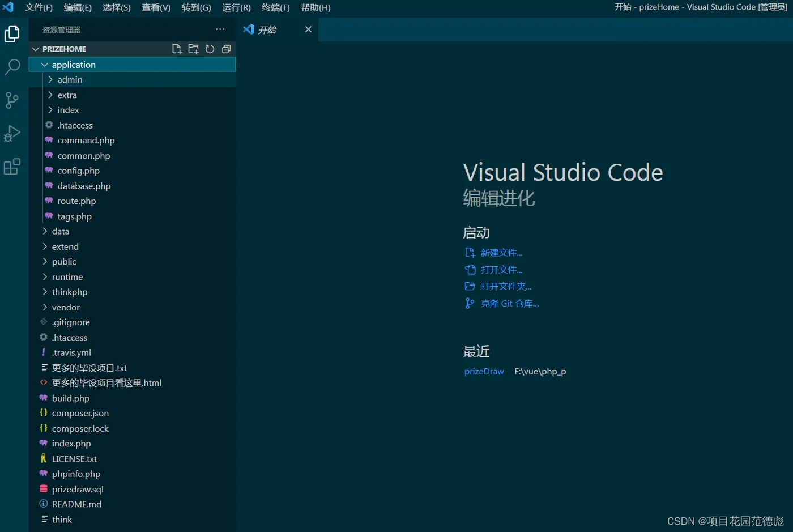Open composer.lock file
793x532 pixels.
132,428
